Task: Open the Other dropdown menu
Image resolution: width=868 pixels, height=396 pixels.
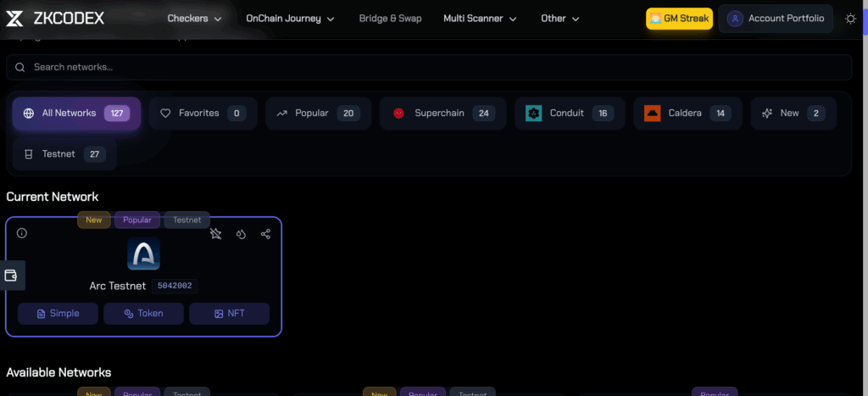Action: click(x=560, y=19)
